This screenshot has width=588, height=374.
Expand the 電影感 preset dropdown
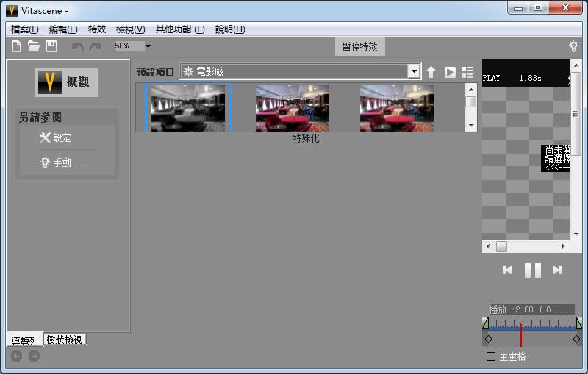tap(414, 71)
